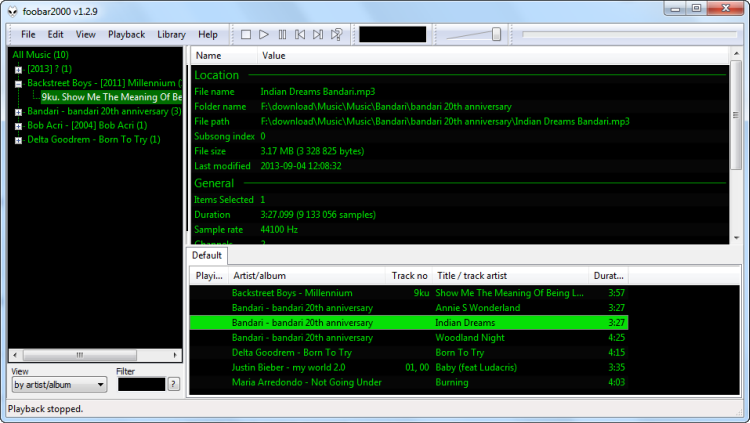Image resolution: width=750 pixels, height=423 pixels.
Task: Click the Duration 3:27.099 property value
Action: [318, 215]
